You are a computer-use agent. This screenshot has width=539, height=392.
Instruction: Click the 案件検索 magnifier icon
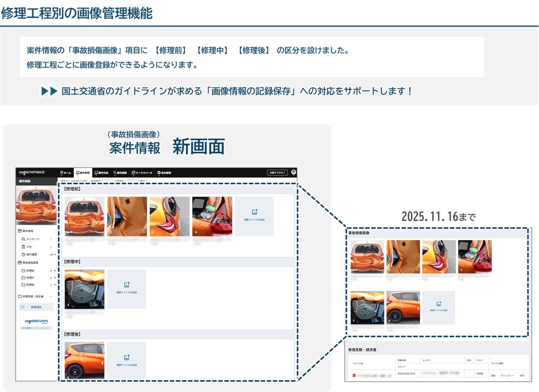click(115, 173)
